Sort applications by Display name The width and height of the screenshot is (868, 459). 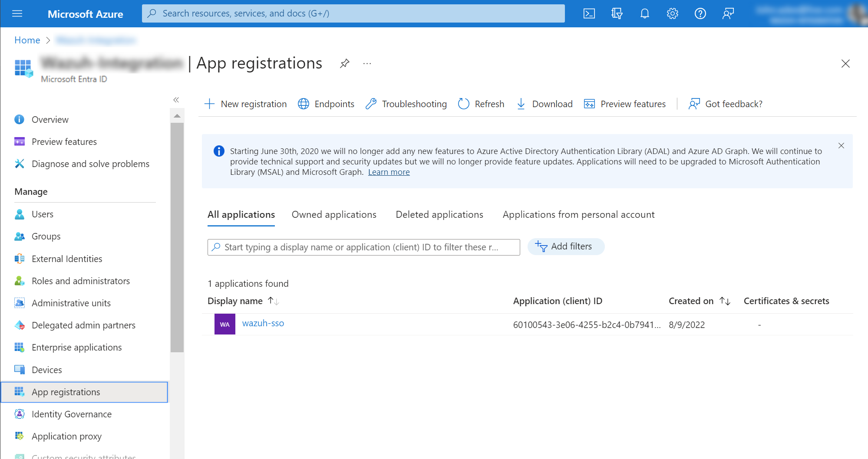(273, 301)
